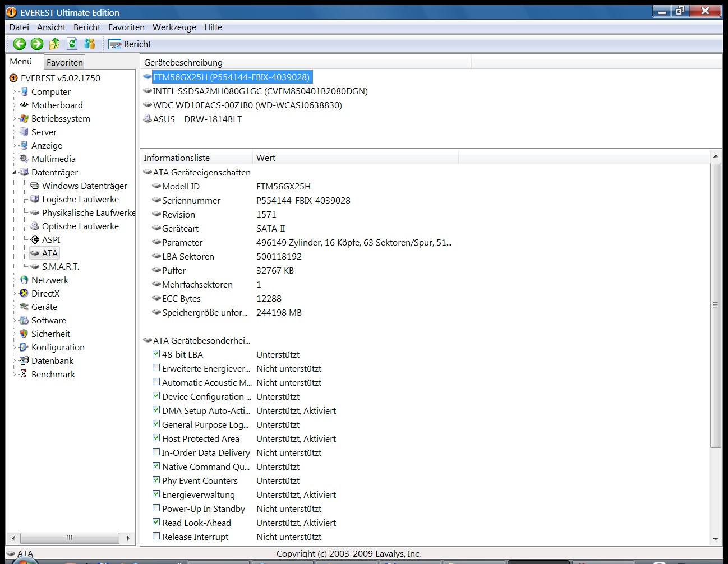This screenshot has height=564, width=728.
Task: Click the vertical scrollbar thumb in info list
Action: click(715, 305)
